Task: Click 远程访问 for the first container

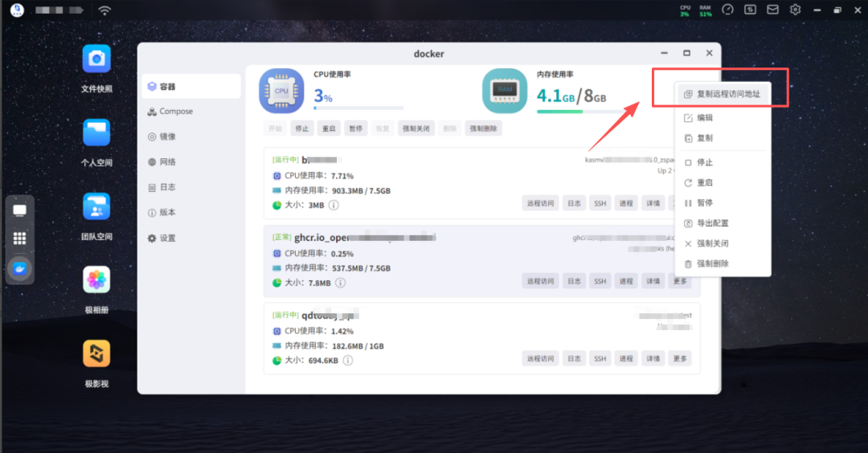Action: (x=540, y=203)
